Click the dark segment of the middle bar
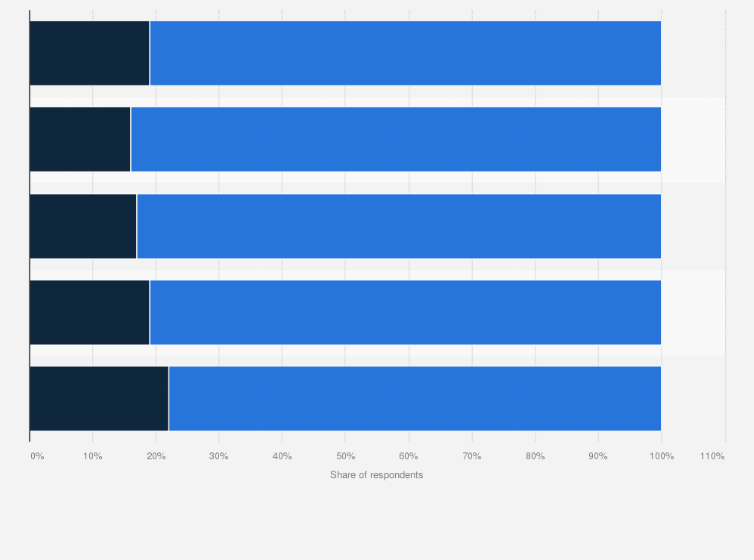The image size is (754, 560). coord(83,226)
